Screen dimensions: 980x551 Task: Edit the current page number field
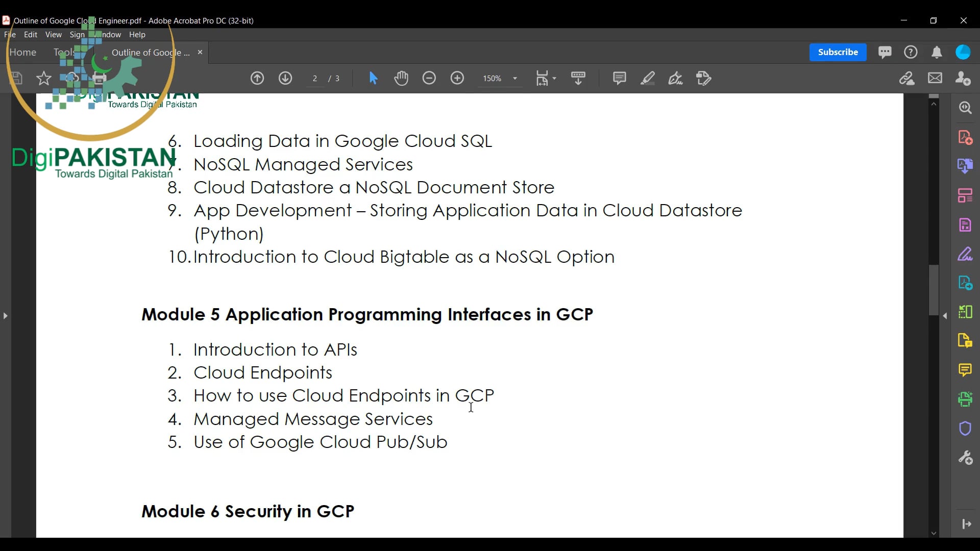[x=315, y=78]
